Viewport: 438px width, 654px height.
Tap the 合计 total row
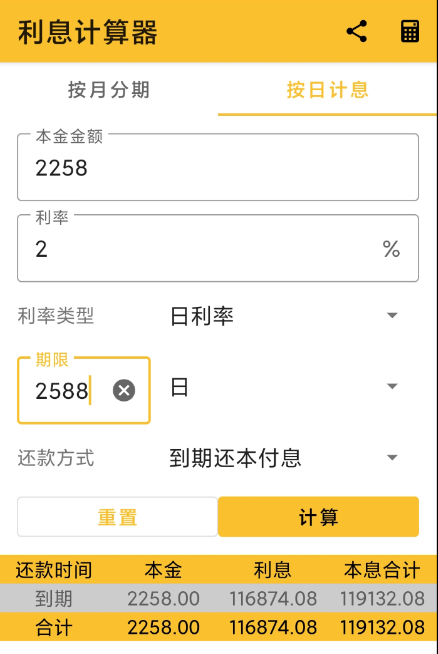point(219,627)
